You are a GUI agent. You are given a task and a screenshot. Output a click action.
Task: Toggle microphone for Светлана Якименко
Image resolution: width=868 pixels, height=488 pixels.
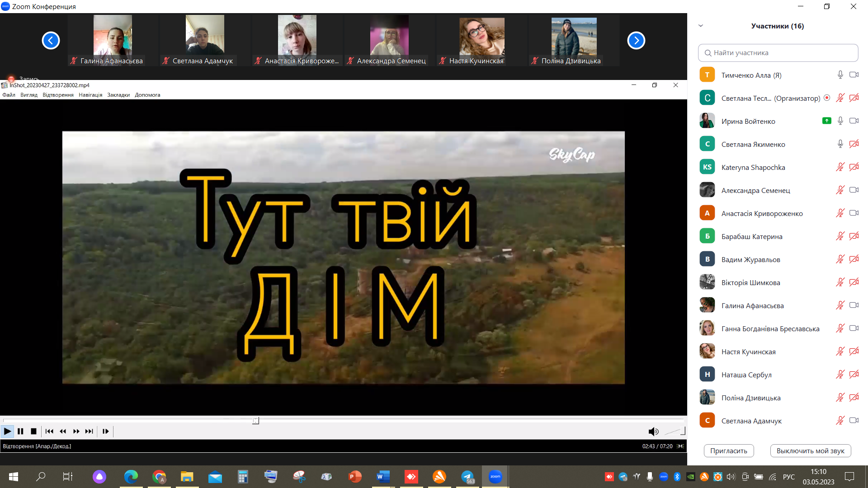(x=840, y=144)
